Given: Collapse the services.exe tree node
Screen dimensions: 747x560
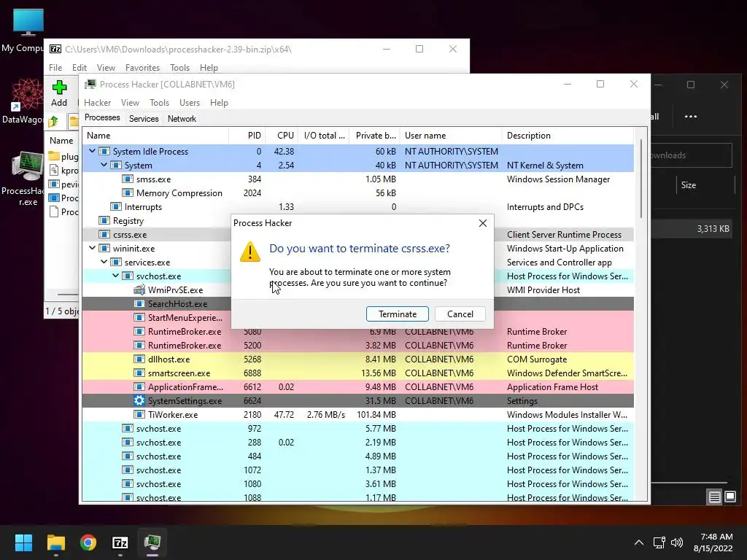Looking at the screenshot, I should 104,262.
